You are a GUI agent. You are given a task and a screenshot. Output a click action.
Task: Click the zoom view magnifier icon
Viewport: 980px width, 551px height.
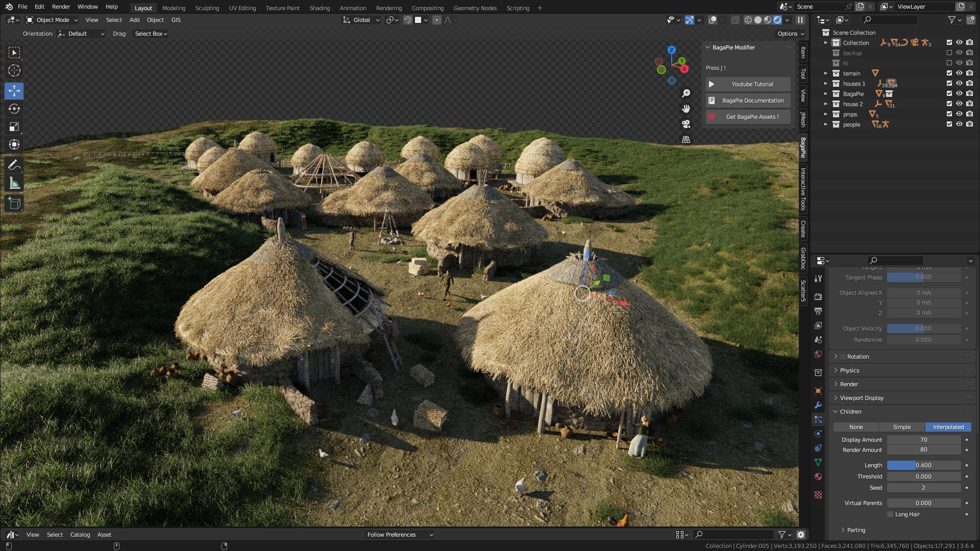686,93
